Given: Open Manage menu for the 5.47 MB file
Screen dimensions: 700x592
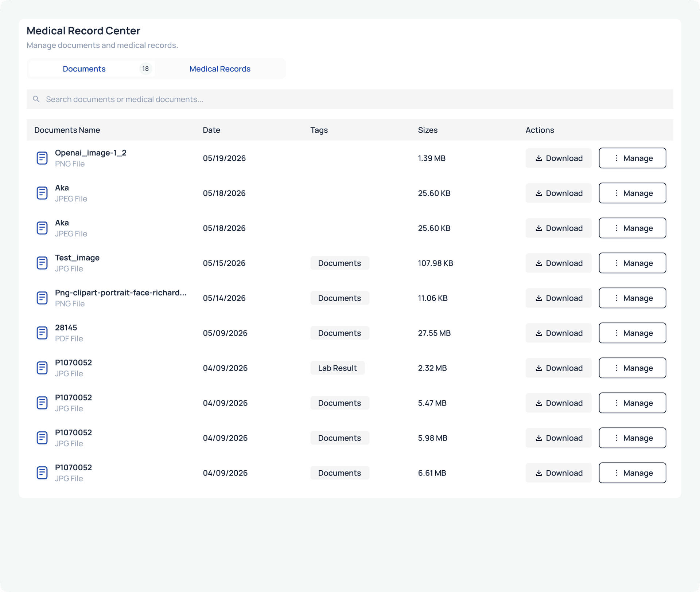Looking at the screenshot, I should pyautogui.click(x=633, y=403).
